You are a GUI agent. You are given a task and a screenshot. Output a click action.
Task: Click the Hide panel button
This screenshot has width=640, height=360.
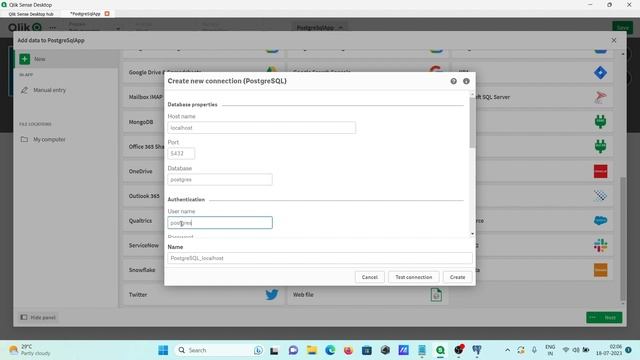pos(38,317)
